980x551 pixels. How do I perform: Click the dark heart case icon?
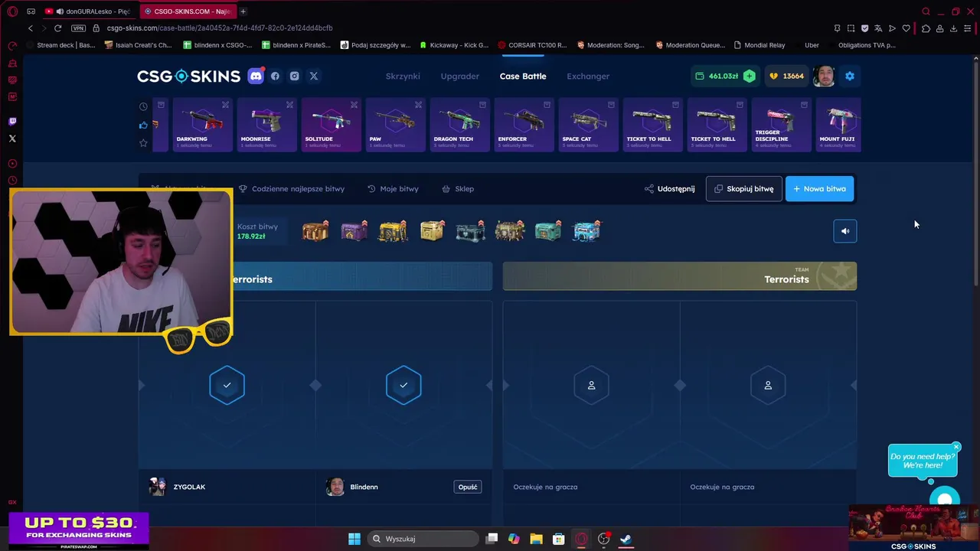click(x=470, y=230)
